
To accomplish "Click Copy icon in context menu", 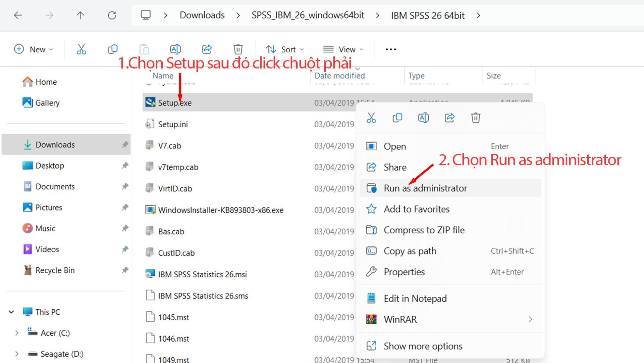I will pos(397,118).
